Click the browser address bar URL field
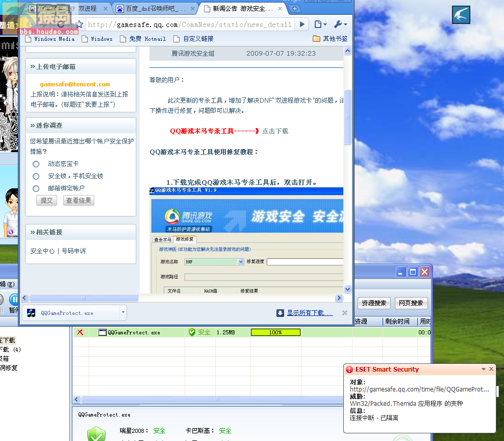The width and height of the screenshot is (504, 441). point(190,24)
